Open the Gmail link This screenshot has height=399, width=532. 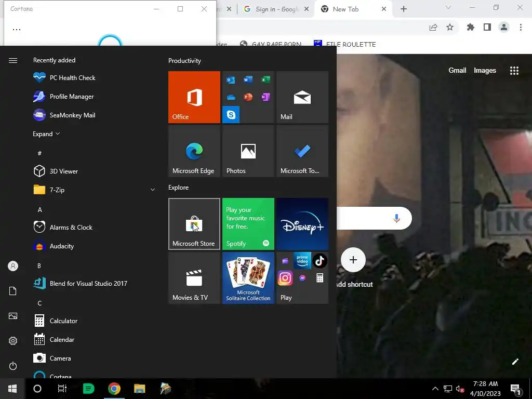[x=457, y=70]
